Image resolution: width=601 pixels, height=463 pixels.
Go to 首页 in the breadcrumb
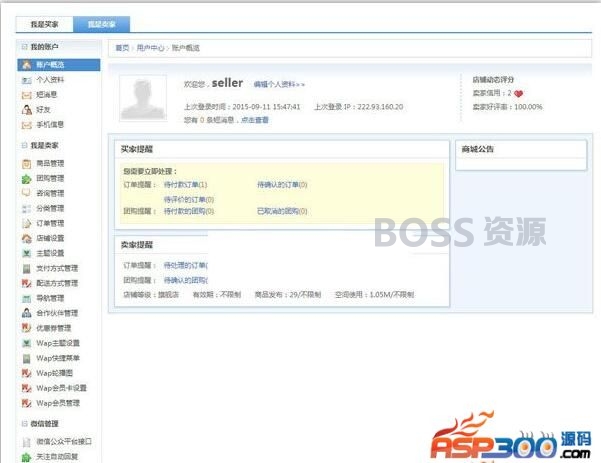pyautogui.click(x=122, y=48)
